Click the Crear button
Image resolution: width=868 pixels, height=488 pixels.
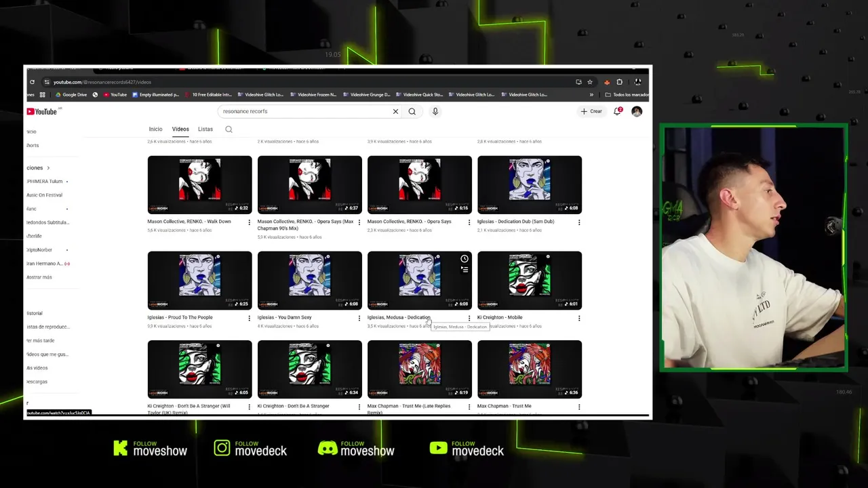(591, 112)
